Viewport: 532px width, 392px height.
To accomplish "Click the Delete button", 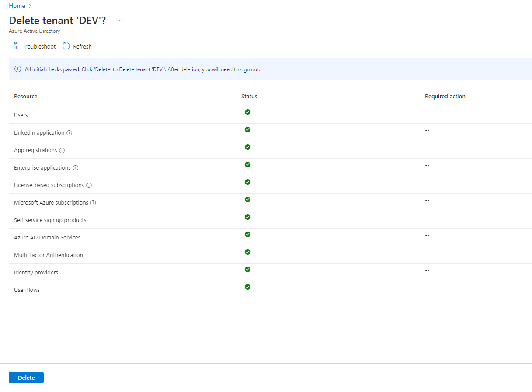I will point(26,377).
